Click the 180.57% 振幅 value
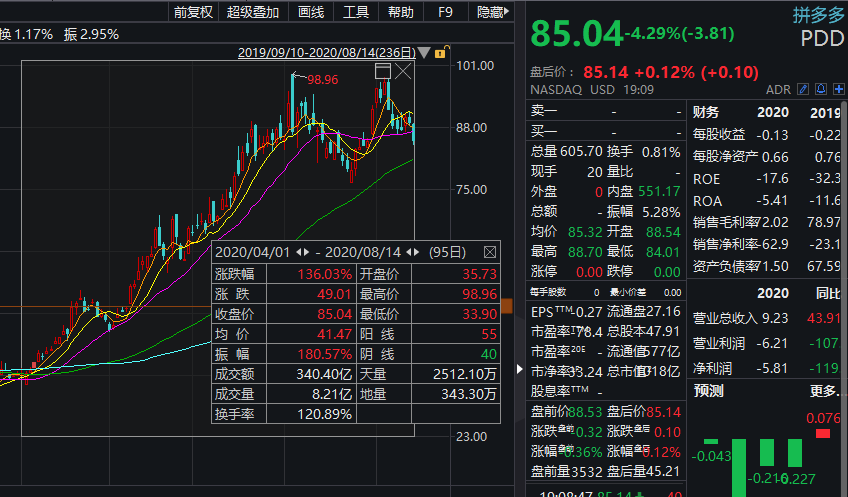The height and width of the screenshot is (497, 848). tap(324, 354)
